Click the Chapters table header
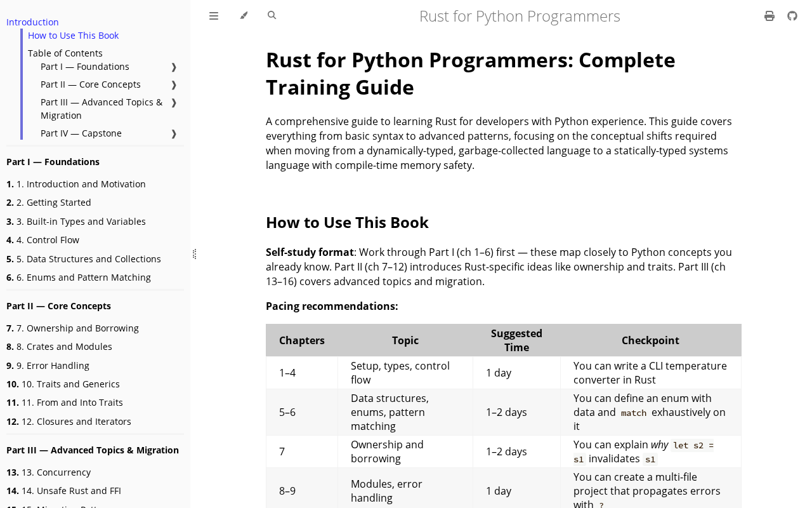 click(x=302, y=340)
